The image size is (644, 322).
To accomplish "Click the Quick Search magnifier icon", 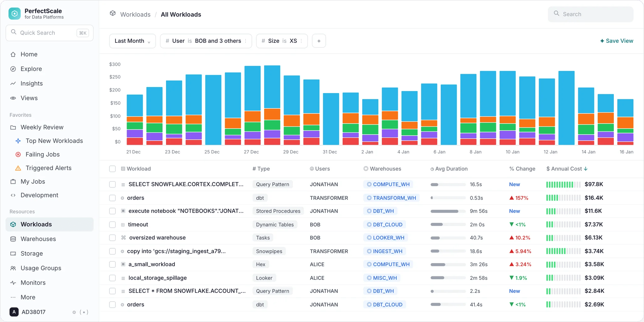I will 14,32.
